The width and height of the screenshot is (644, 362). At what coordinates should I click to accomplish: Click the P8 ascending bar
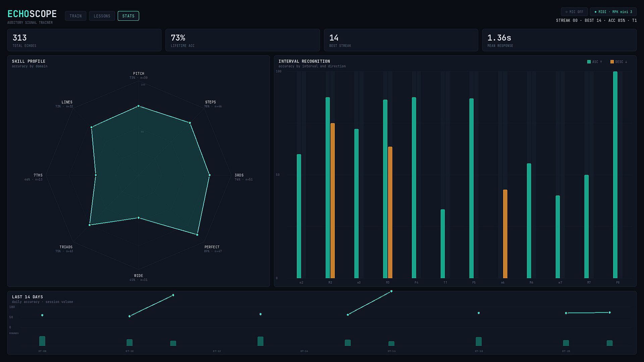[x=615, y=175]
